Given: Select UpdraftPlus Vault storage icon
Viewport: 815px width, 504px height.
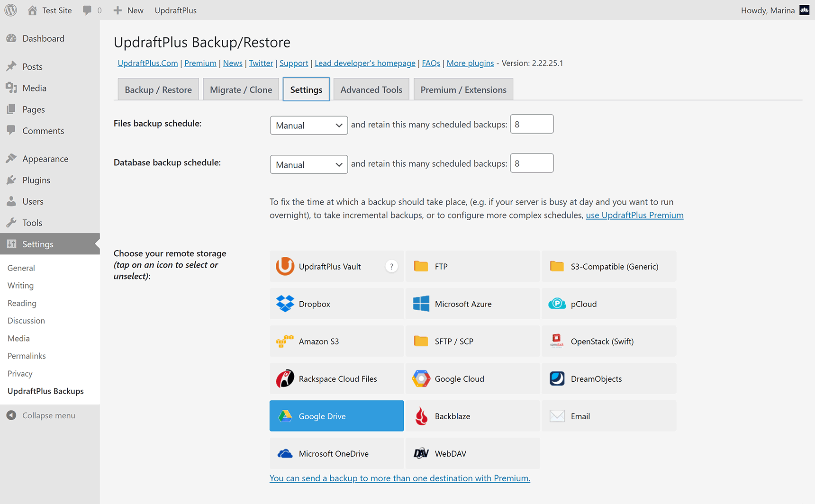Looking at the screenshot, I should [x=285, y=266].
